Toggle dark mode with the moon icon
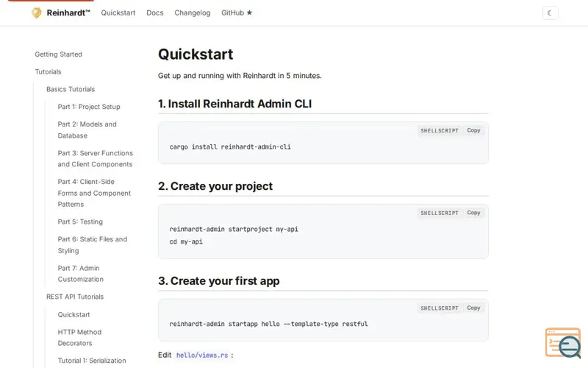 click(550, 13)
